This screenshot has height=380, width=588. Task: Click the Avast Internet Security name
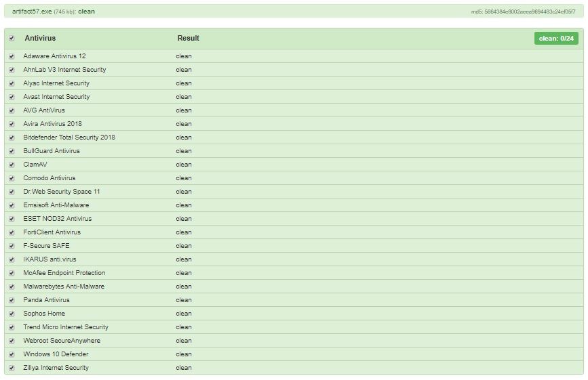tap(56, 97)
